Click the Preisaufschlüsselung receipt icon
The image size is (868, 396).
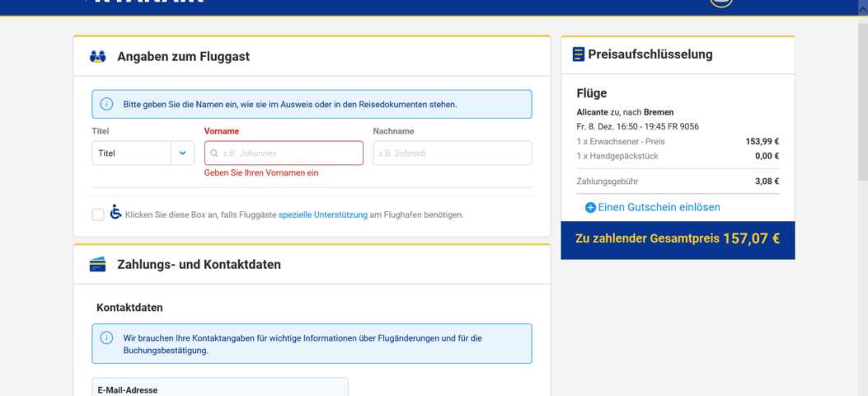(x=578, y=54)
